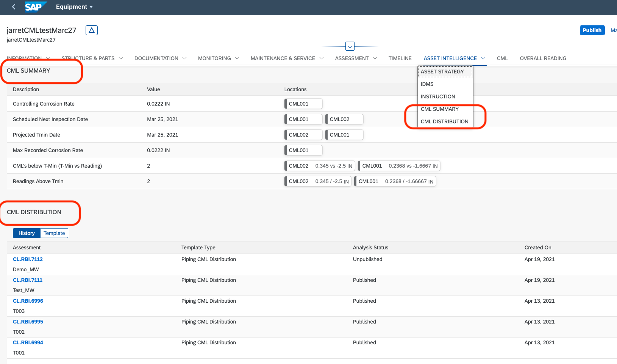Expand the Maintenance & Service chevron

tap(322, 58)
